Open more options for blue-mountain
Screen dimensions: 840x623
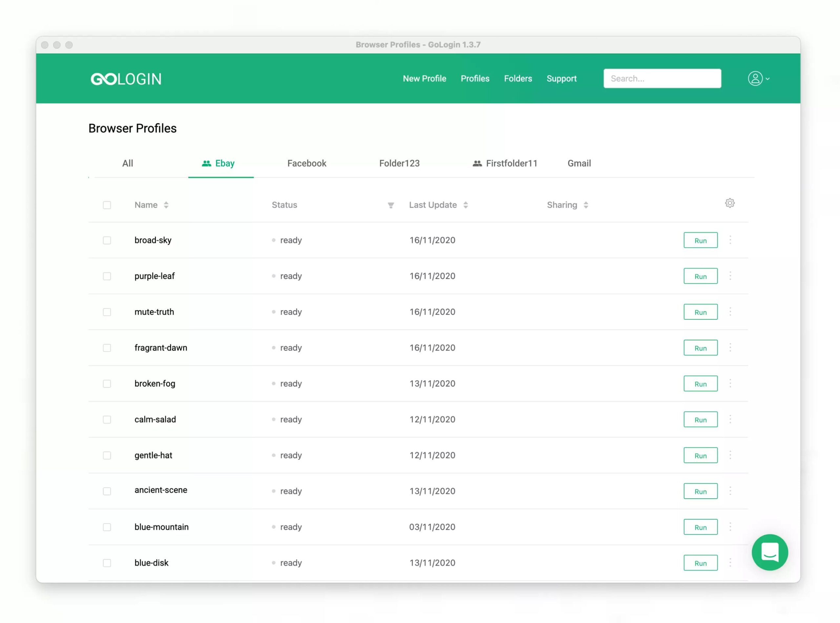(x=730, y=527)
